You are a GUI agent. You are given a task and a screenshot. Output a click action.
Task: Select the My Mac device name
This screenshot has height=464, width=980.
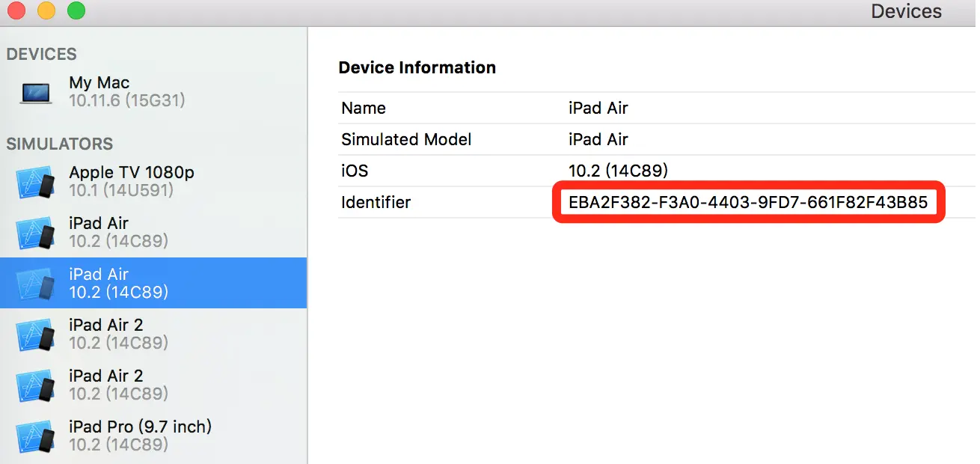point(99,83)
